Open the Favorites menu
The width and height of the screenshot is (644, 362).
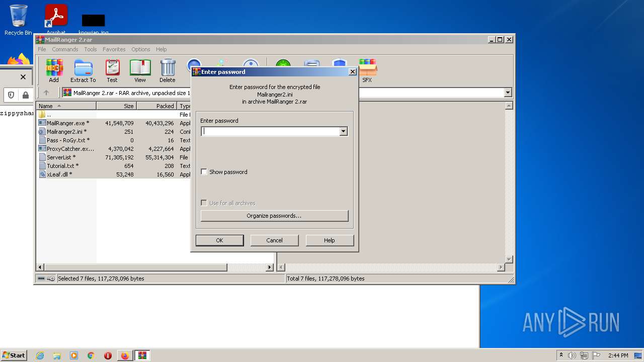pyautogui.click(x=114, y=49)
